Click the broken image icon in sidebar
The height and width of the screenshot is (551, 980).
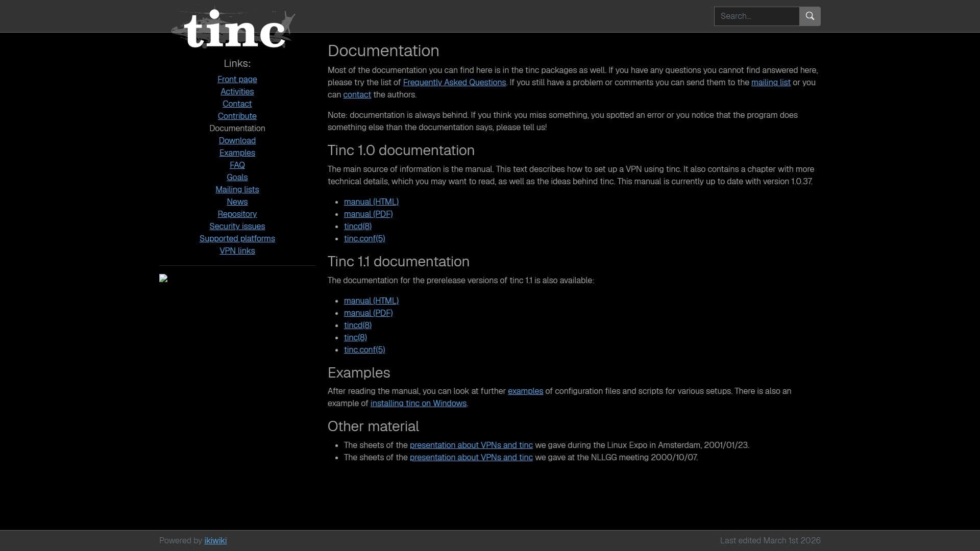pyautogui.click(x=163, y=278)
